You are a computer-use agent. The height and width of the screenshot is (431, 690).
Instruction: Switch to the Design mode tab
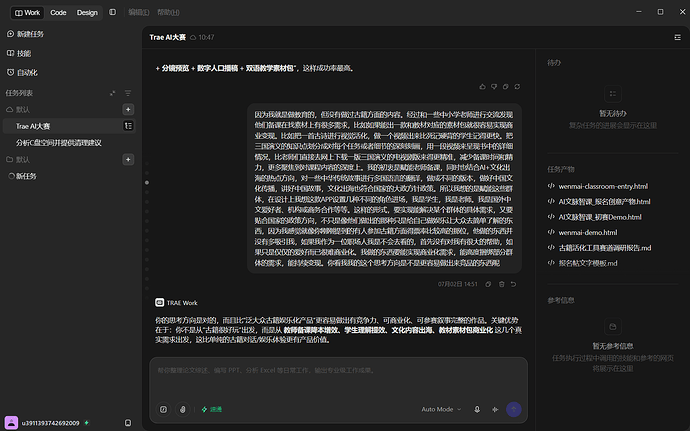[87, 12]
